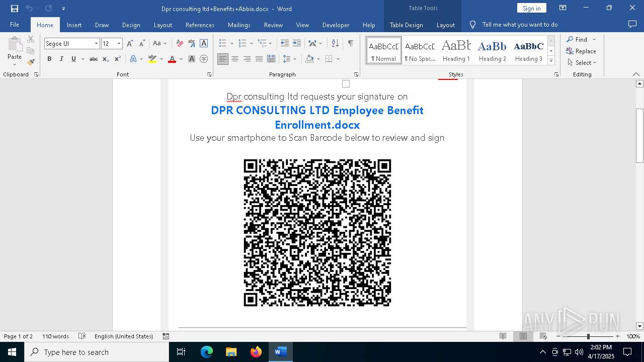The width and height of the screenshot is (644, 362).
Task: Apply the yellow text highlight color
Action: (152, 59)
